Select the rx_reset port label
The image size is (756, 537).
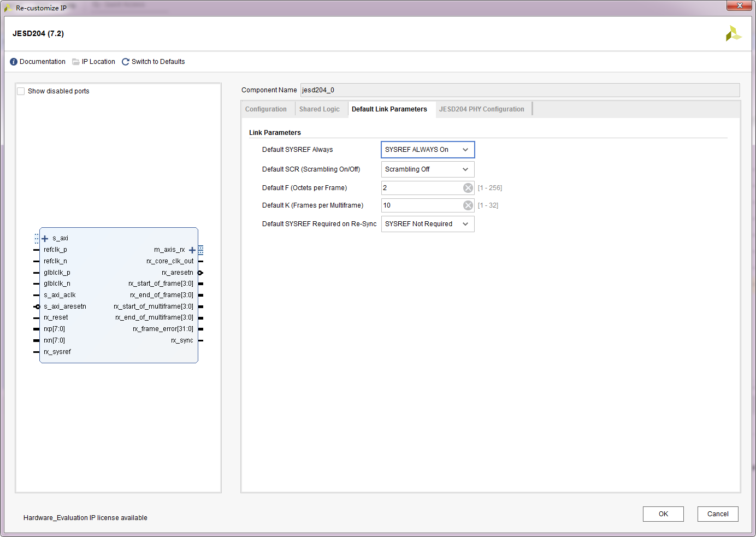56,317
